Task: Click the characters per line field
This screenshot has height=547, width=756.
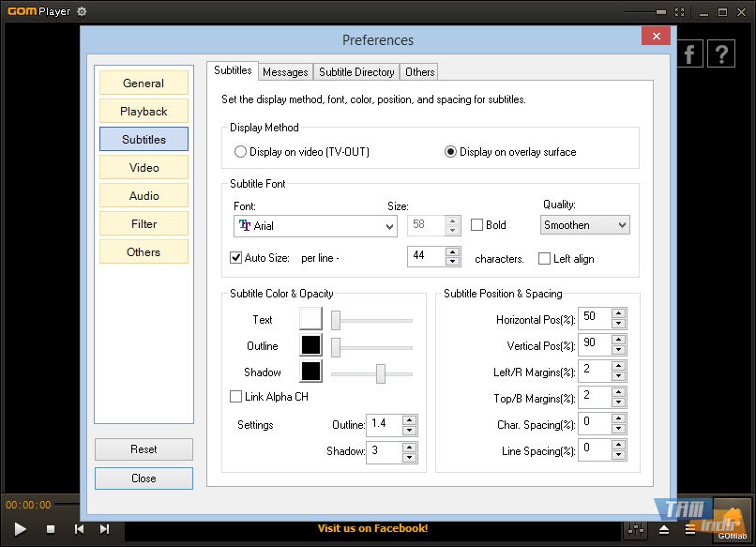Action: coord(427,256)
